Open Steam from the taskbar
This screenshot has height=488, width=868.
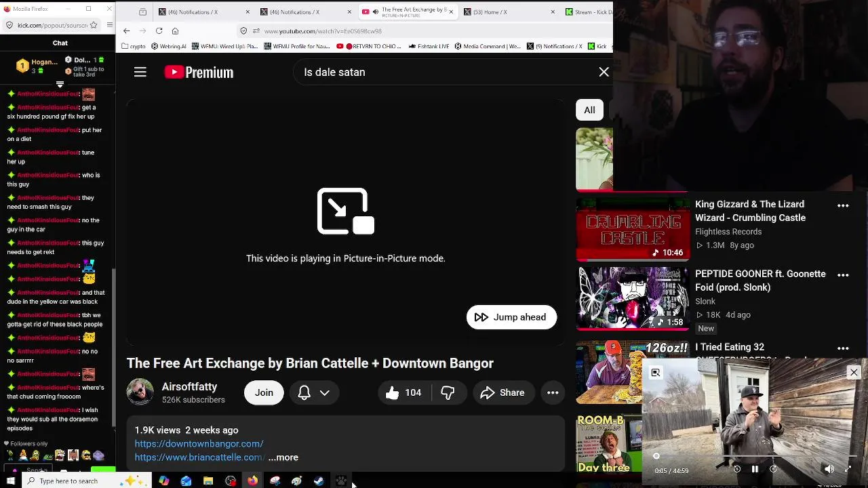319,481
